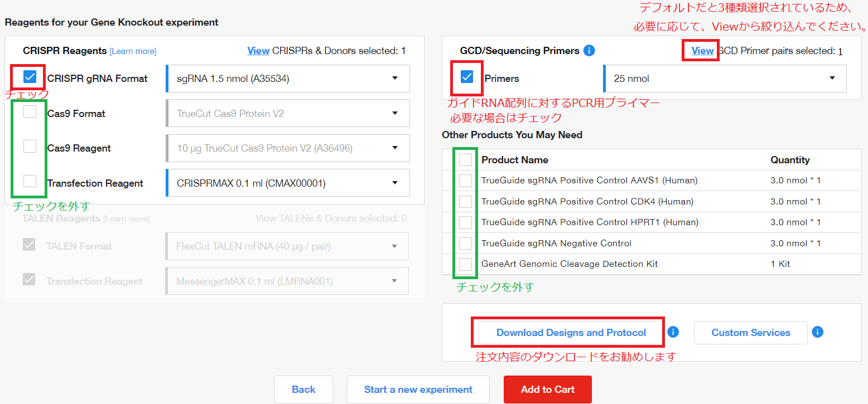Click info icon next to Custom Services
This screenshot has height=404, width=868.
click(x=818, y=332)
